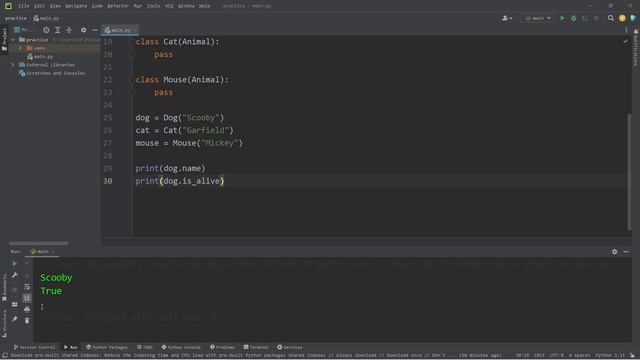Click the Python interpreter in status bar
The image size is (640, 360).
[610, 356]
